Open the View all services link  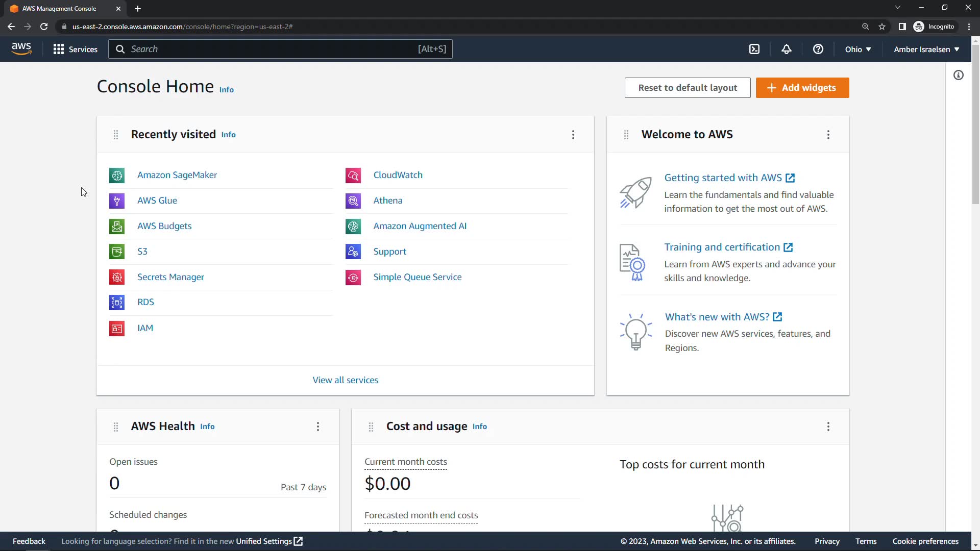click(x=346, y=380)
